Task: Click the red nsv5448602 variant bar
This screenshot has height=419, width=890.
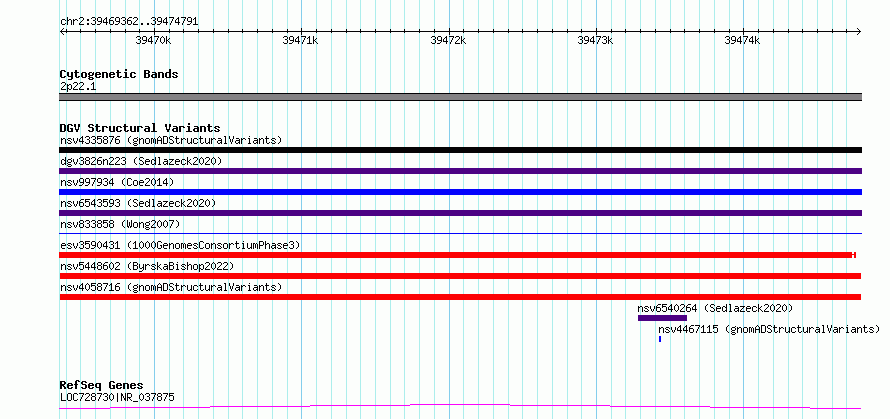Action: click(x=460, y=276)
